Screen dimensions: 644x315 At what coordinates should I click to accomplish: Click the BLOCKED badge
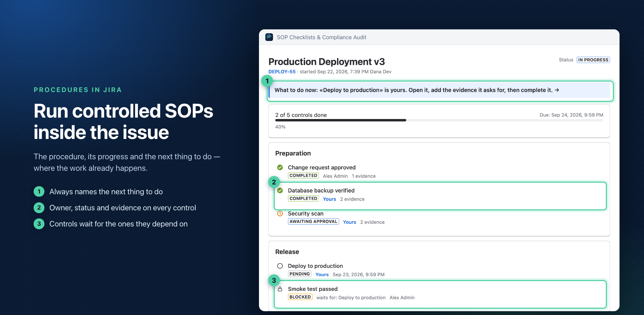pos(300,297)
